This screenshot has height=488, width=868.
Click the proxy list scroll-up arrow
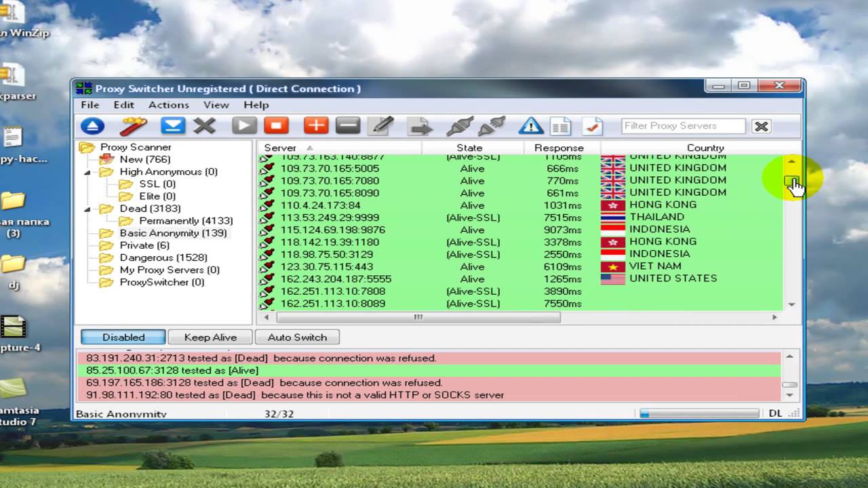(x=791, y=161)
